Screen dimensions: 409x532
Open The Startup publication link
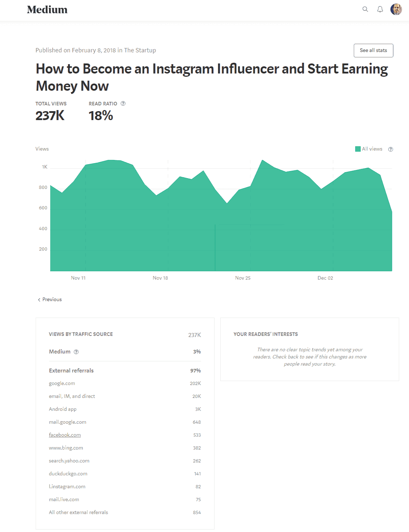pyautogui.click(x=140, y=50)
